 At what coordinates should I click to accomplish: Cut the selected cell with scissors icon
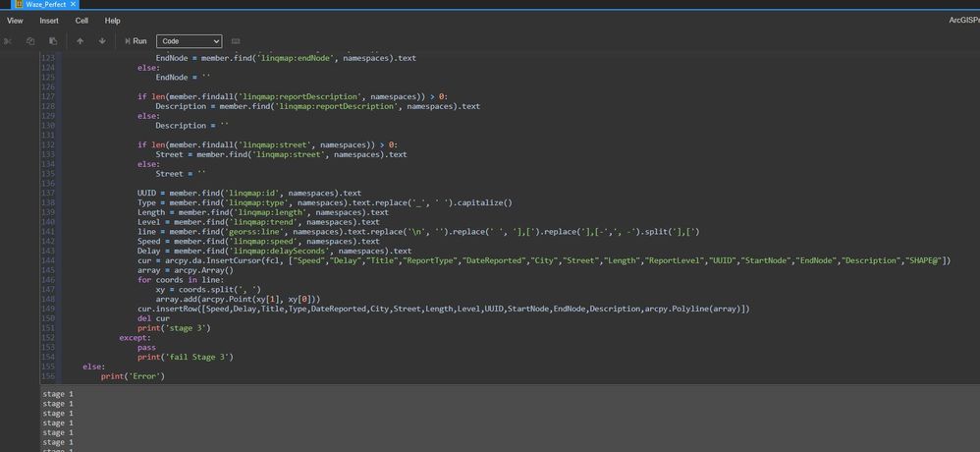point(8,41)
